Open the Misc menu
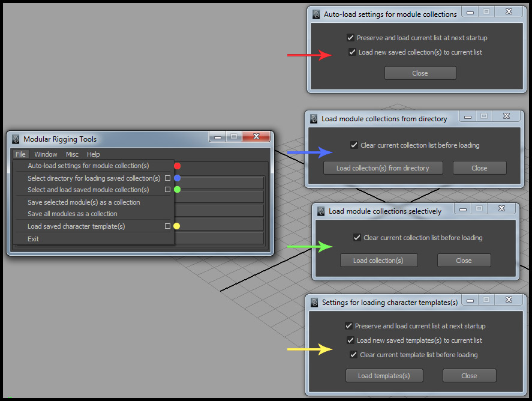This screenshot has width=532, height=401. [72, 154]
